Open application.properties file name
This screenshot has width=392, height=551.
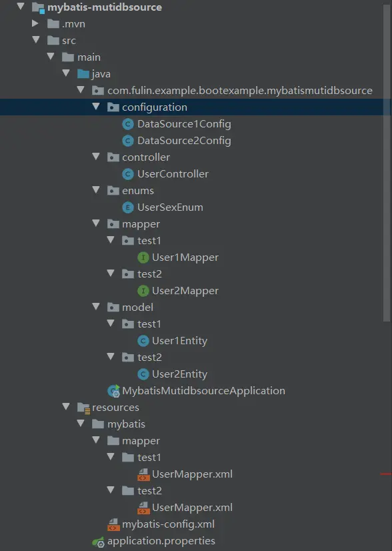click(161, 541)
